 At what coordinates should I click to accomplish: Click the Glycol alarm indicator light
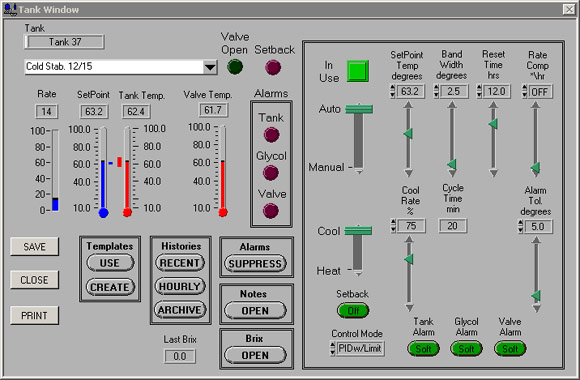click(271, 173)
